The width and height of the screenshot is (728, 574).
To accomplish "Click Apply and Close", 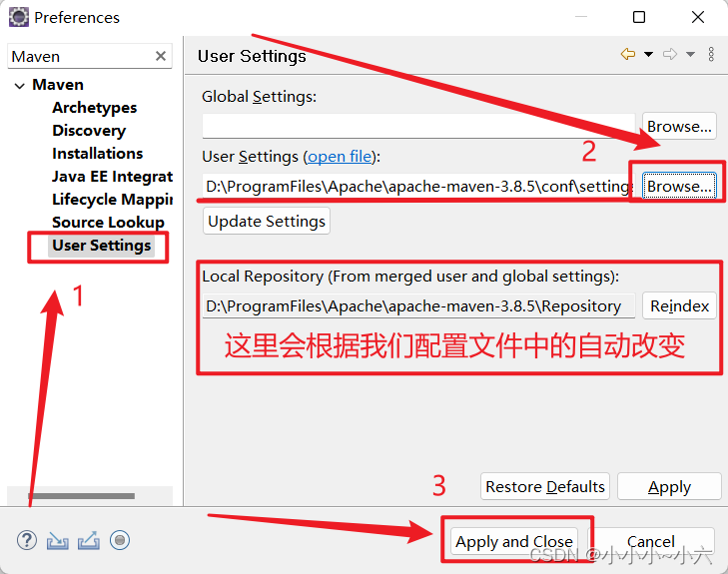I will coord(514,541).
